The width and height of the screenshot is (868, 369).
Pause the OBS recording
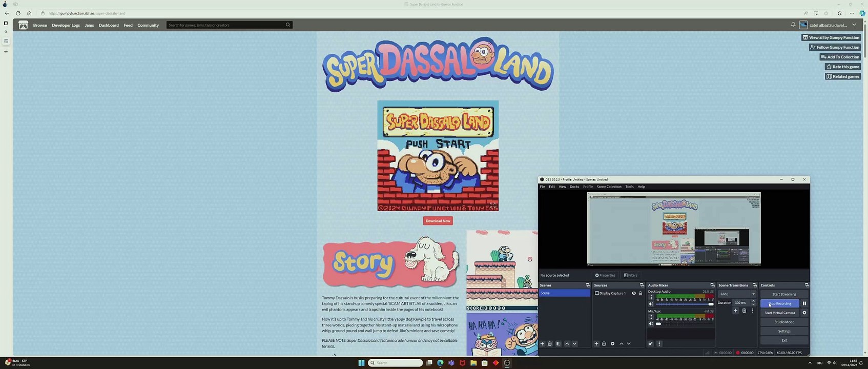(x=804, y=303)
